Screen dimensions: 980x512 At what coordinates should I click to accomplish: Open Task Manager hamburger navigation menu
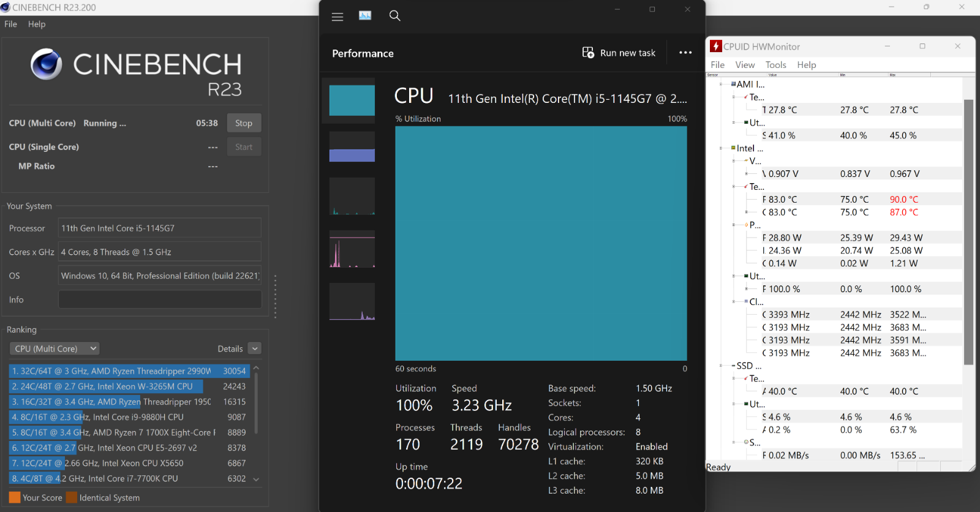pyautogui.click(x=337, y=17)
